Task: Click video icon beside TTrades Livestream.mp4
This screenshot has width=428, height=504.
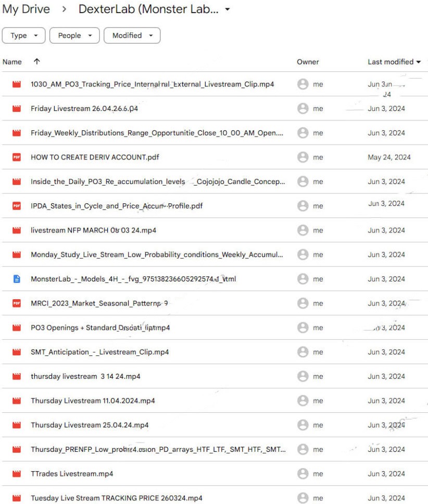Action: [x=17, y=474]
